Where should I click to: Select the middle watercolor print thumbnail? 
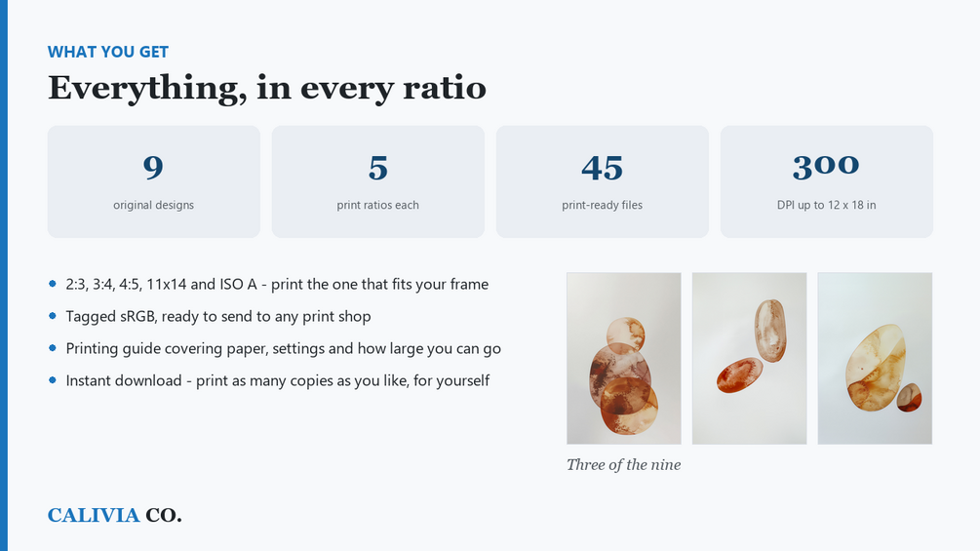pyautogui.click(x=749, y=358)
